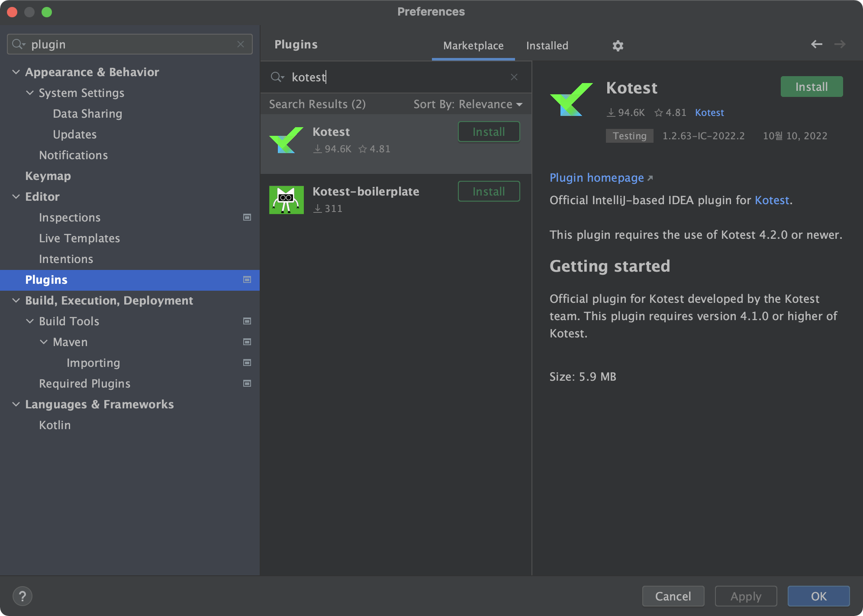Click the project-level icon beside Build Tools
863x616 pixels.
pos(247,321)
